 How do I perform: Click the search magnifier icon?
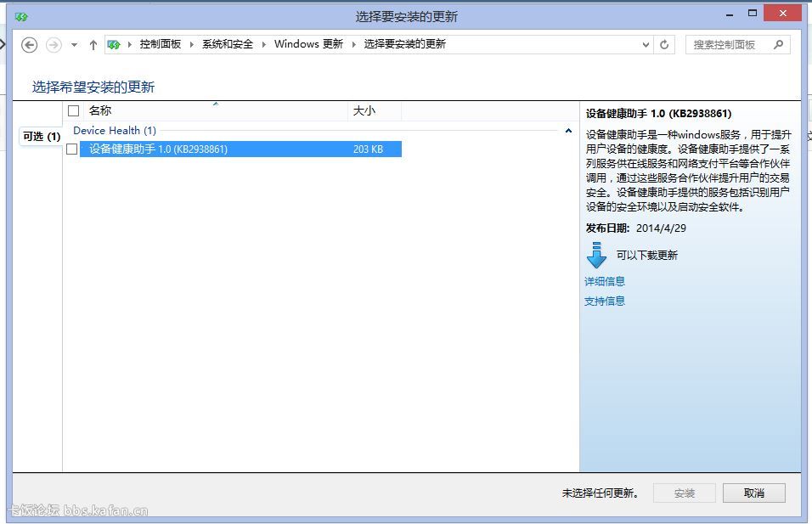(x=778, y=45)
